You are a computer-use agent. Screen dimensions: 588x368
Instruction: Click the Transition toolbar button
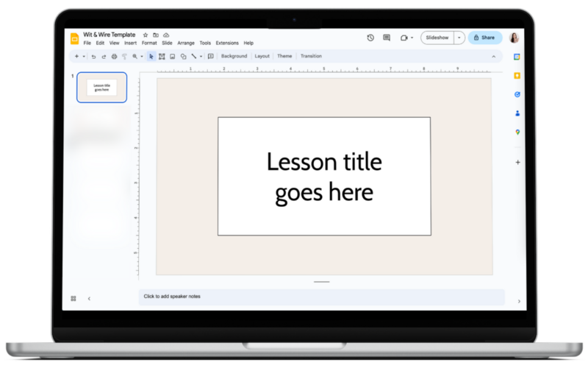pyautogui.click(x=311, y=56)
